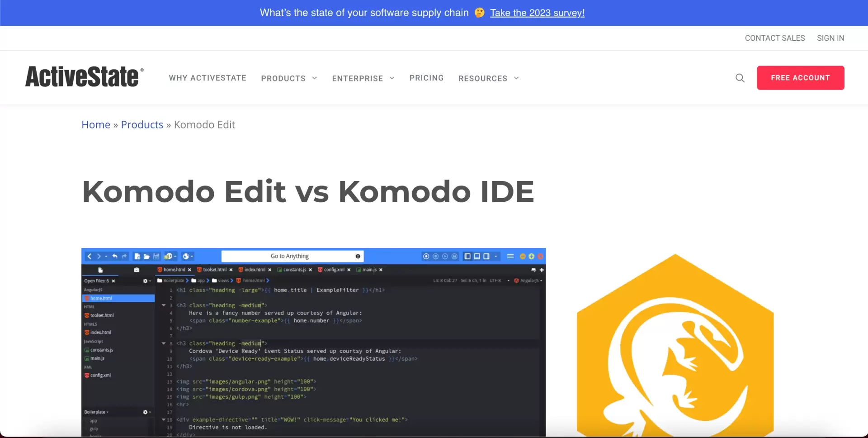The width and height of the screenshot is (868, 438).
Task: Click the info icon in Go to Anything box
Action: click(358, 256)
